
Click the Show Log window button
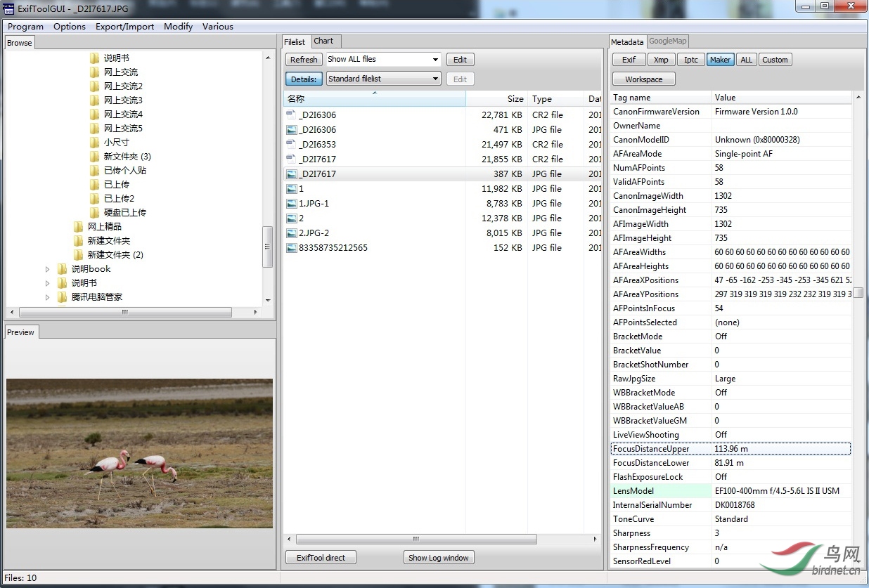(439, 558)
